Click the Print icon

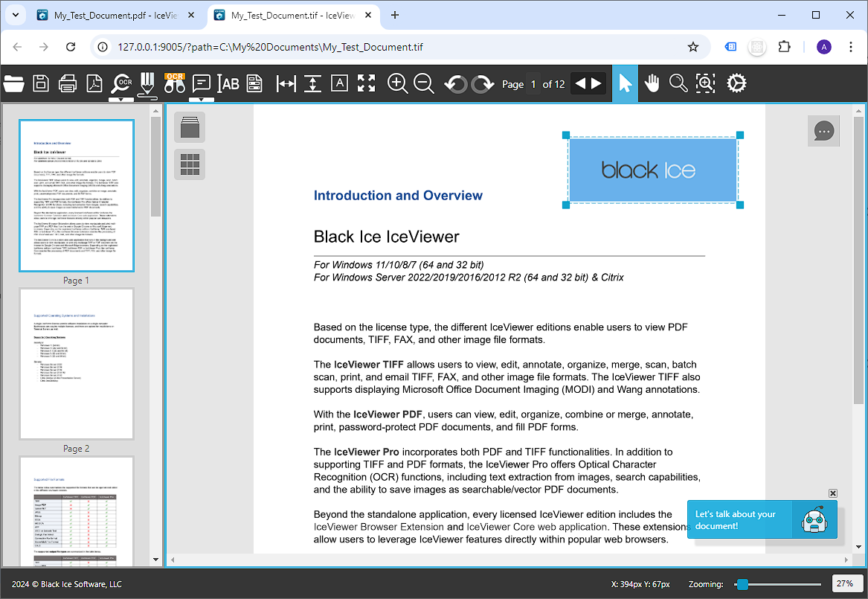coord(68,83)
